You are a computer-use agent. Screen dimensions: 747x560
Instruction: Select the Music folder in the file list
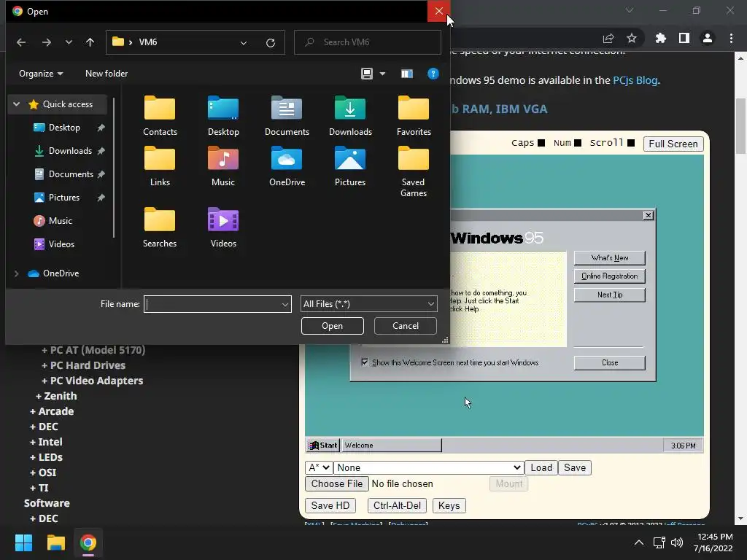pos(223,167)
